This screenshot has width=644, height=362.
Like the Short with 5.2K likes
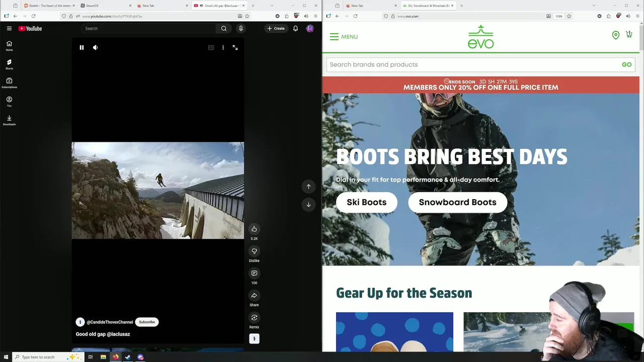click(x=254, y=229)
